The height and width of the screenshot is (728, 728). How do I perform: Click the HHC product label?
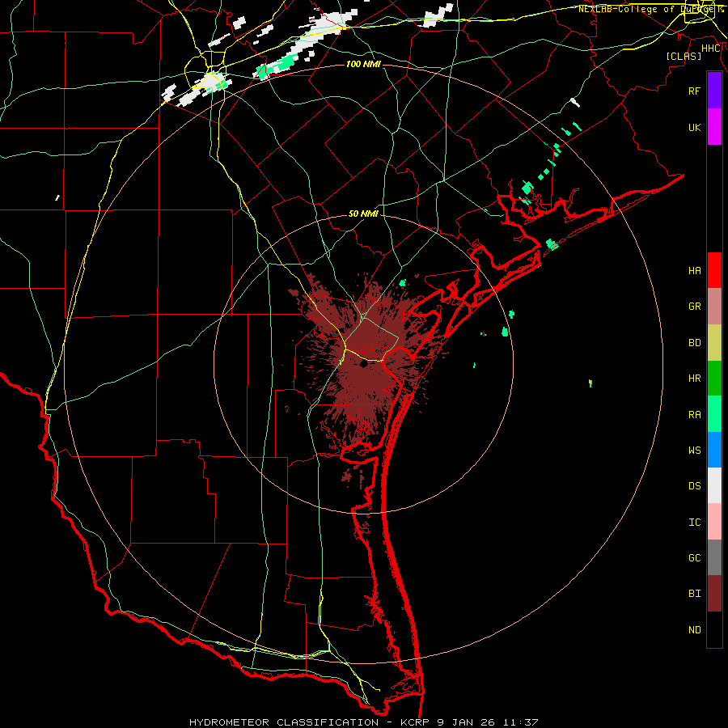click(x=710, y=49)
